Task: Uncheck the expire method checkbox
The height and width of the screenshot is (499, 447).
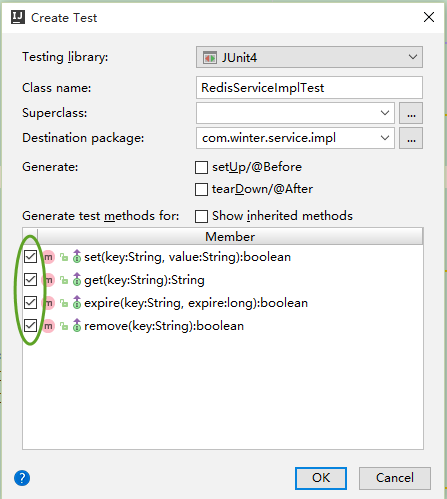Action: (x=30, y=303)
